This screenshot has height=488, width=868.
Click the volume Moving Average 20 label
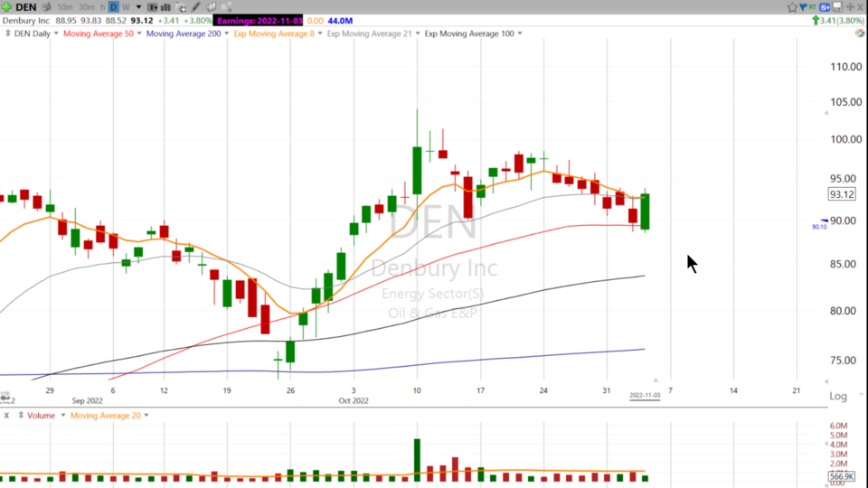(105, 416)
